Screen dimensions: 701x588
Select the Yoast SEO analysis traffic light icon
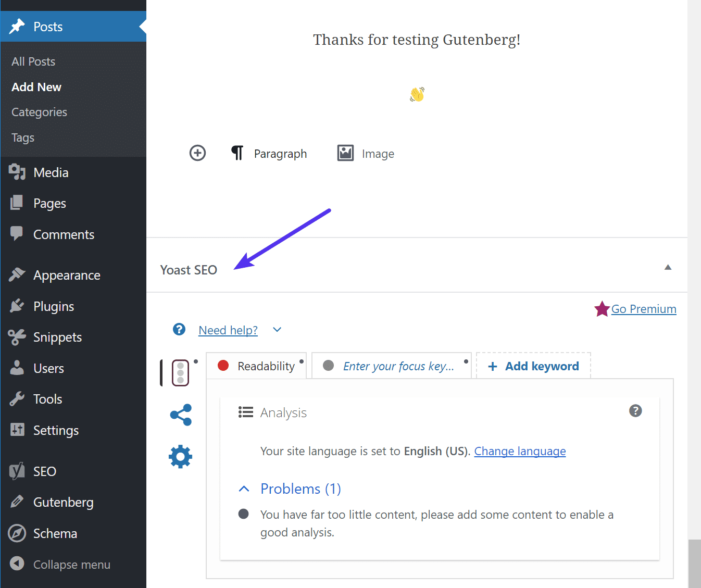click(180, 372)
